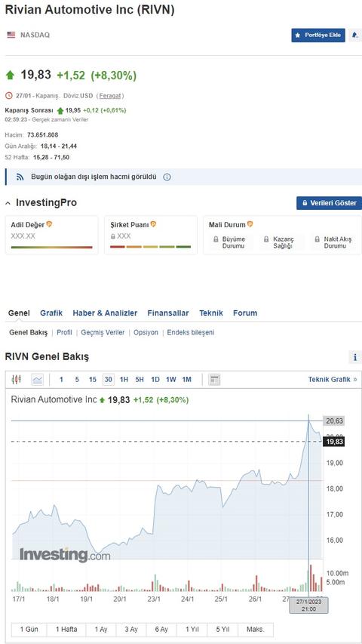Set chart range to 1 Yıl

[x=192, y=629]
